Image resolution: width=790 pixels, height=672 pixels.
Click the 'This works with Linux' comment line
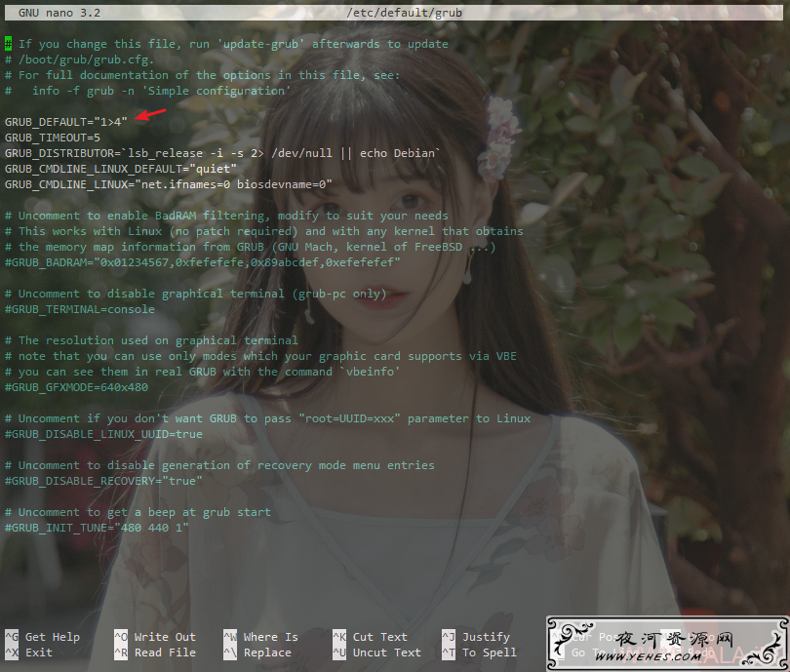(264, 231)
